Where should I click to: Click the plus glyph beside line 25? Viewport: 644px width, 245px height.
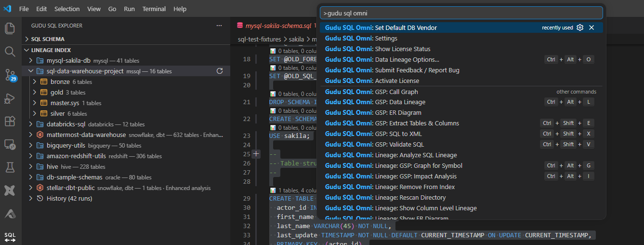click(x=256, y=154)
